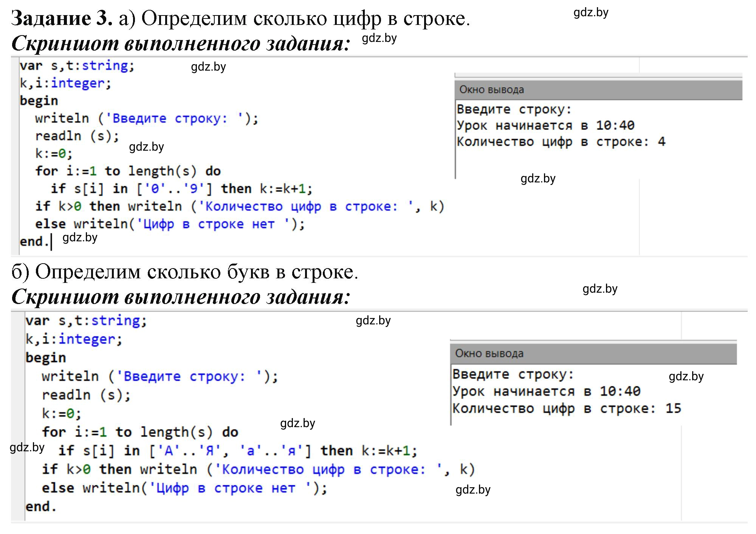Click 'if k>0 then writeln' line in second code
Image resolution: width=756 pixels, height=534 pixels.
point(259,469)
